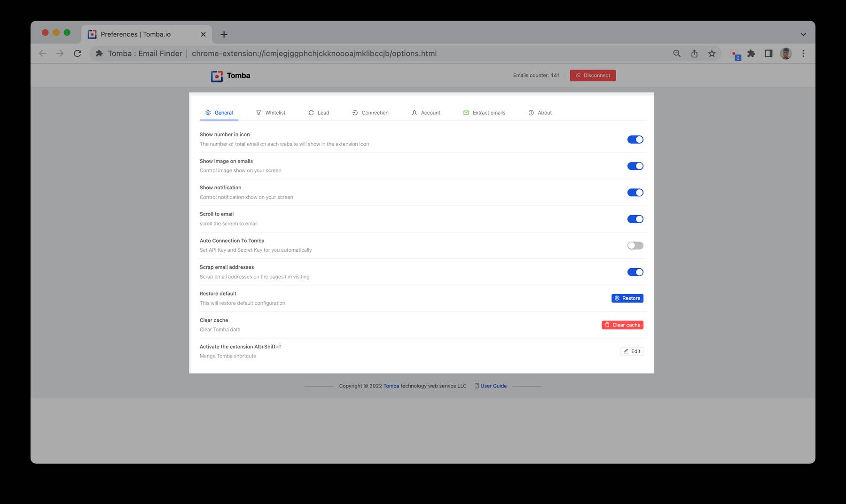
Task: Disable Show image on emails toggle
Action: click(635, 166)
